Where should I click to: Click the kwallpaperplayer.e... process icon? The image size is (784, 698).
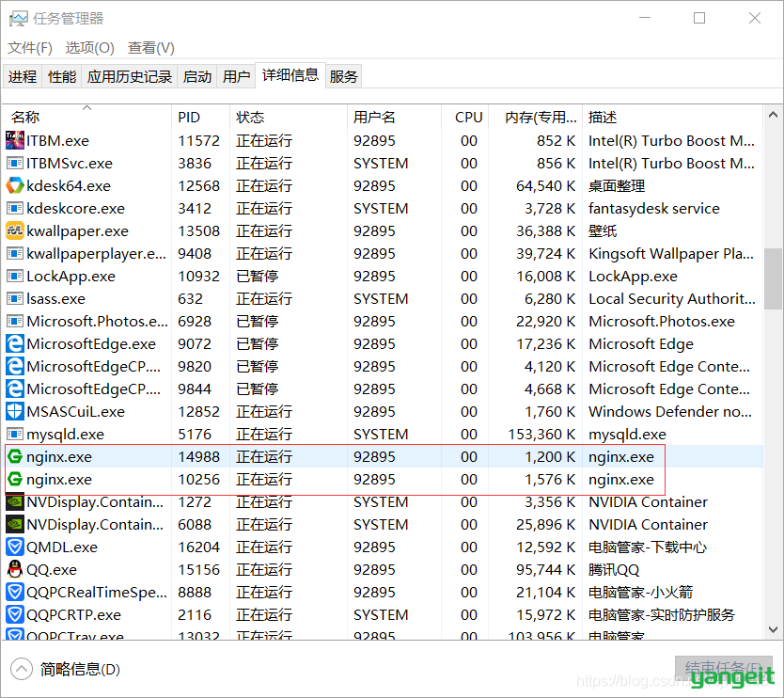14,254
